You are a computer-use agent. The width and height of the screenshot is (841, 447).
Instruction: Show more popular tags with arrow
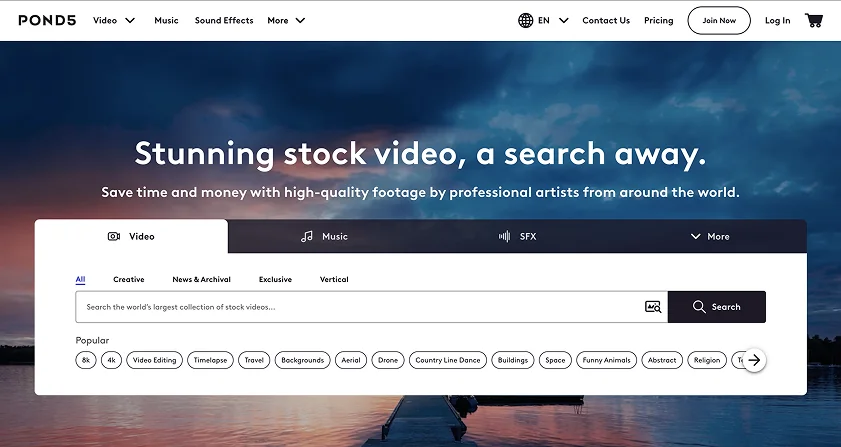click(x=754, y=360)
